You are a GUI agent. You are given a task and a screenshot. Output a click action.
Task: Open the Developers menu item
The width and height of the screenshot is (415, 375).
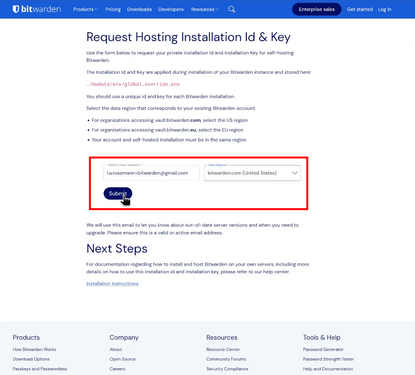coord(171,9)
